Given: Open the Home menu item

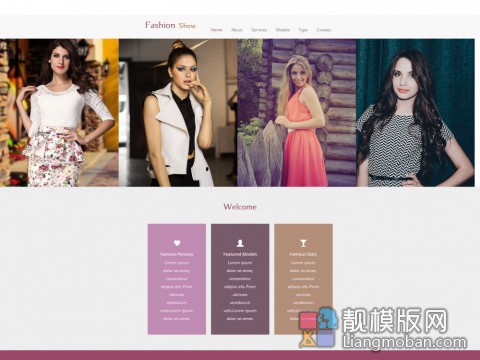Looking at the screenshot, I should pyautogui.click(x=216, y=30).
